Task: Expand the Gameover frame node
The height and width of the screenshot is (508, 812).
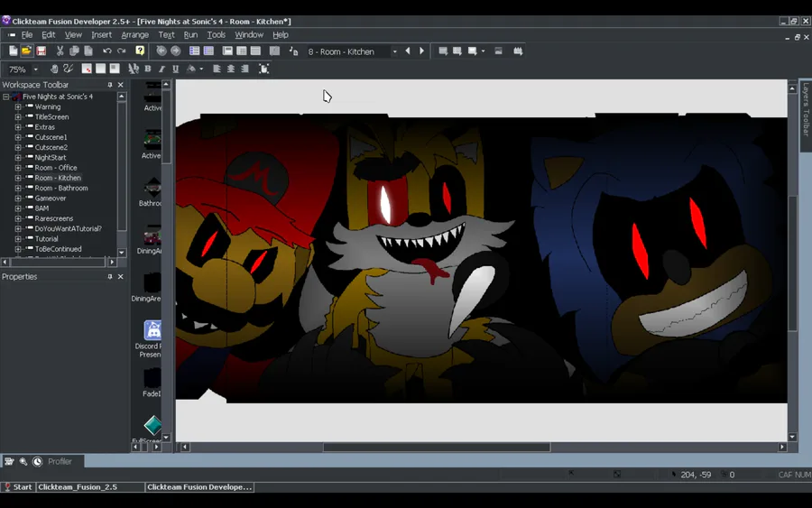Action: (x=18, y=199)
